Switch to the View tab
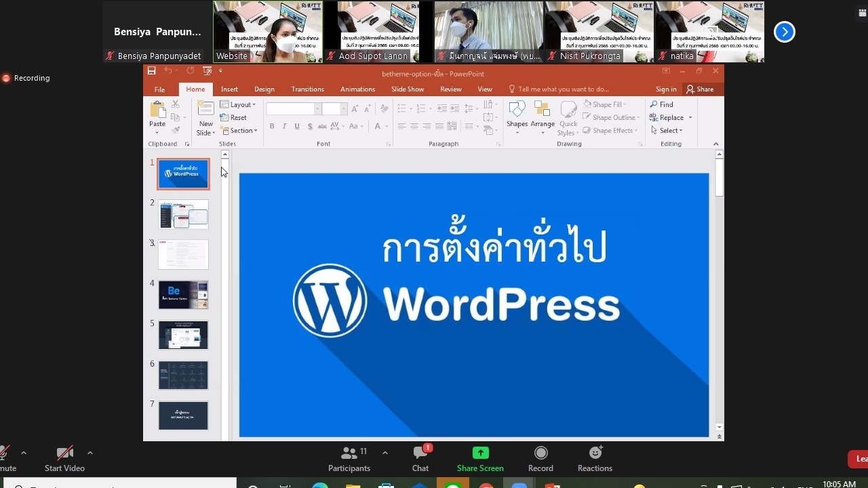This screenshot has height=488, width=868. pyautogui.click(x=485, y=89)
